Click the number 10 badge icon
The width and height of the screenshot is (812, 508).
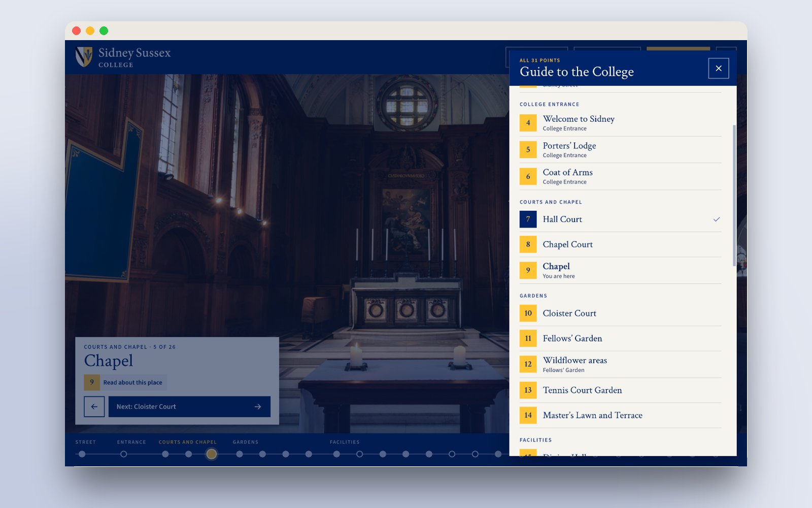point(528,313)
